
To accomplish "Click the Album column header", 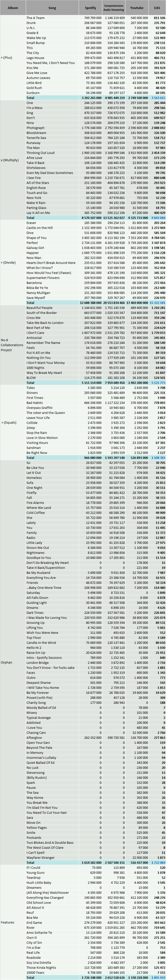I will [12, 8].
